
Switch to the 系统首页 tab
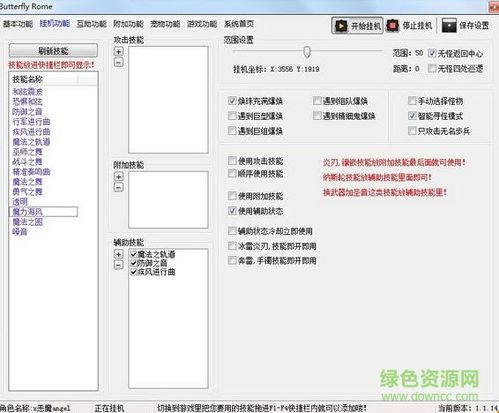(239, 24)
